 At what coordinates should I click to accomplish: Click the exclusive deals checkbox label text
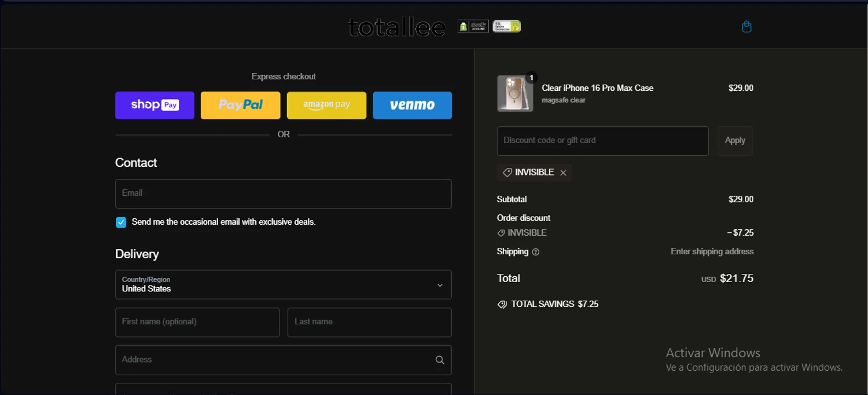click(223, 222)
